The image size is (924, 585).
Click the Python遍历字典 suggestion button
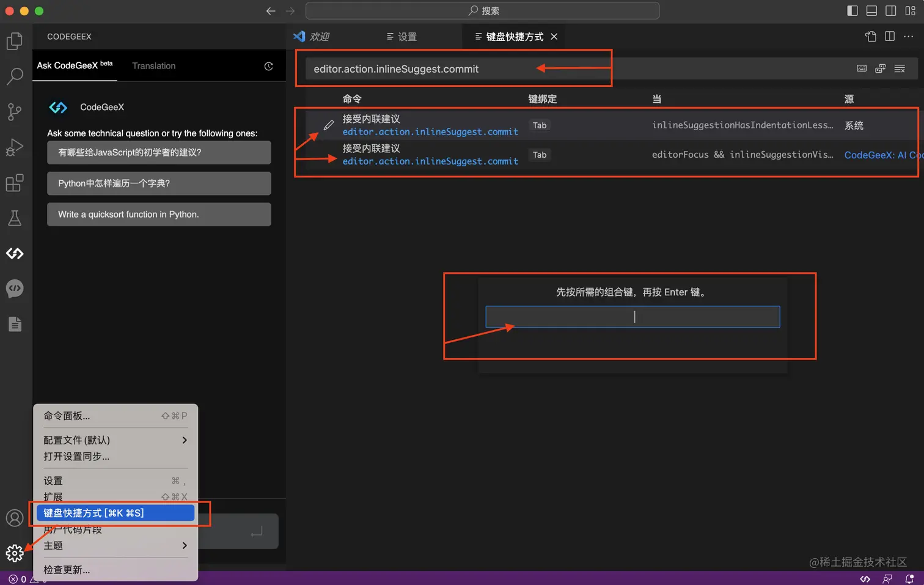click(159, 183)
